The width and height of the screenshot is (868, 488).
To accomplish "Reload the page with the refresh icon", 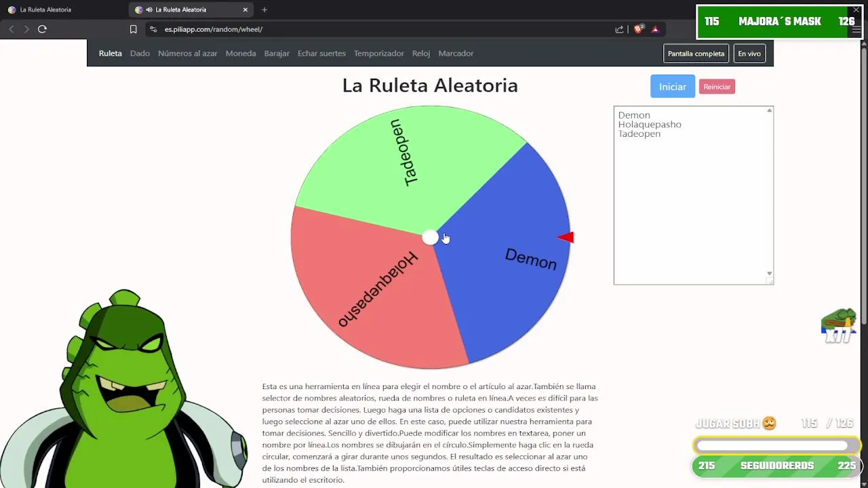I will (x=42, y=29).
